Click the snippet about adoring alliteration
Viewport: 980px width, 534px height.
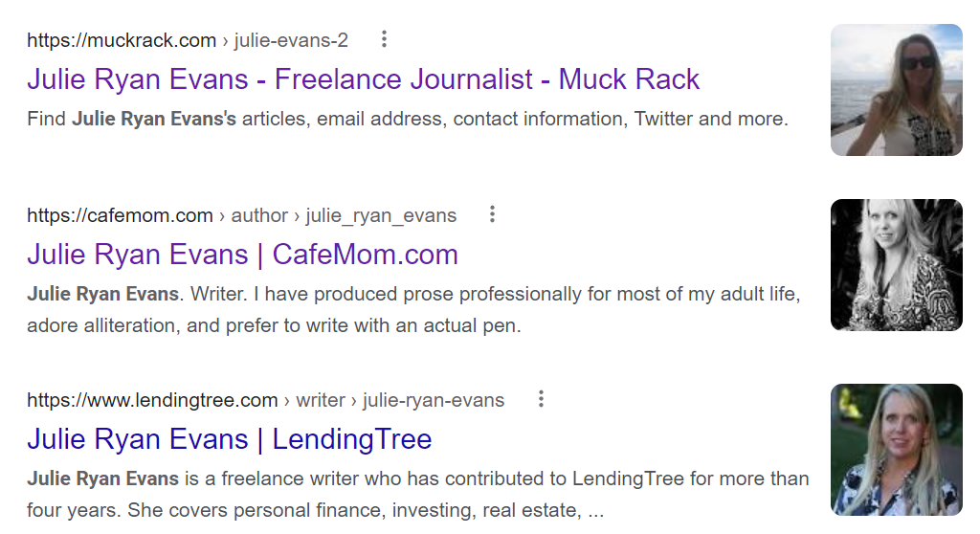[413, 309]
